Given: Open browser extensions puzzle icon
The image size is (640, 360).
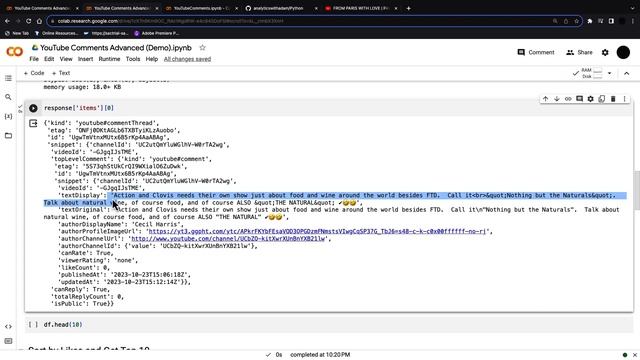Looking at the screenshot, I should [x=590, y=21].
